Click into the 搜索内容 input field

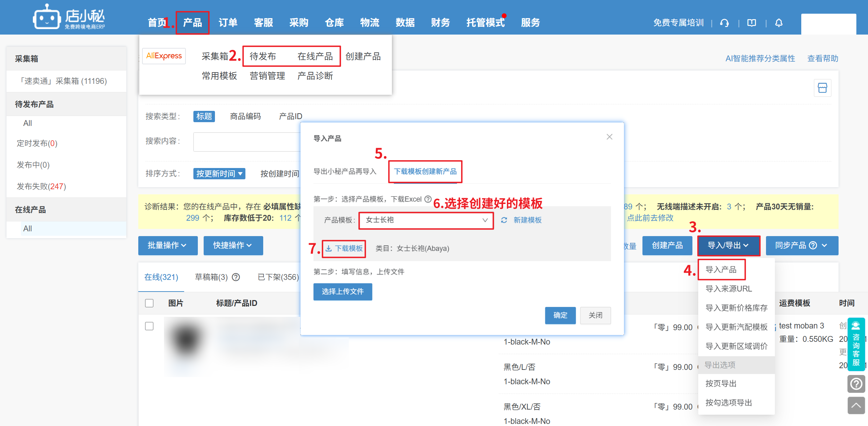(x=246, y=142)
